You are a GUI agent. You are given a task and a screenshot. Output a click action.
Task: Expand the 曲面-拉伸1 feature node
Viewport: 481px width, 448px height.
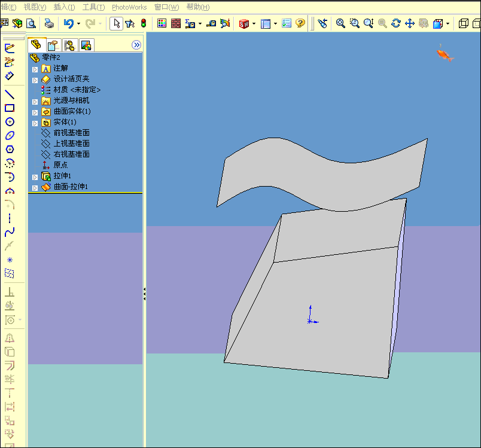[35, 188]
